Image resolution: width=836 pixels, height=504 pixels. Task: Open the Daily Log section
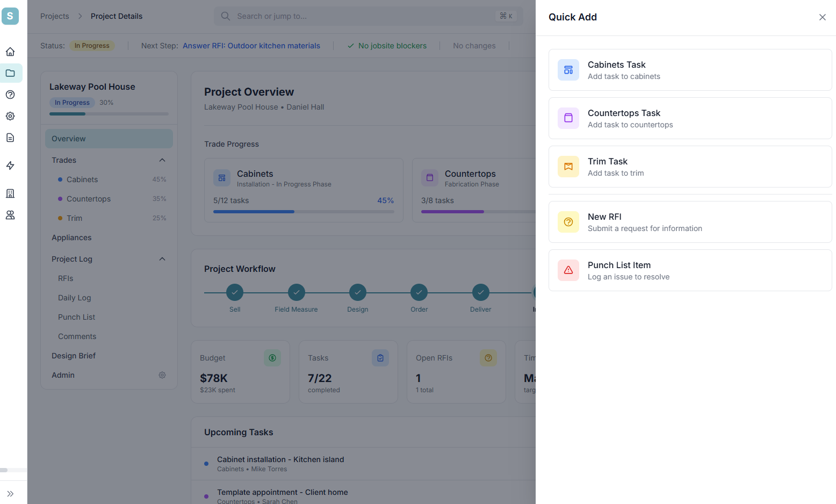pyautogui.click(x=74, y=297)
